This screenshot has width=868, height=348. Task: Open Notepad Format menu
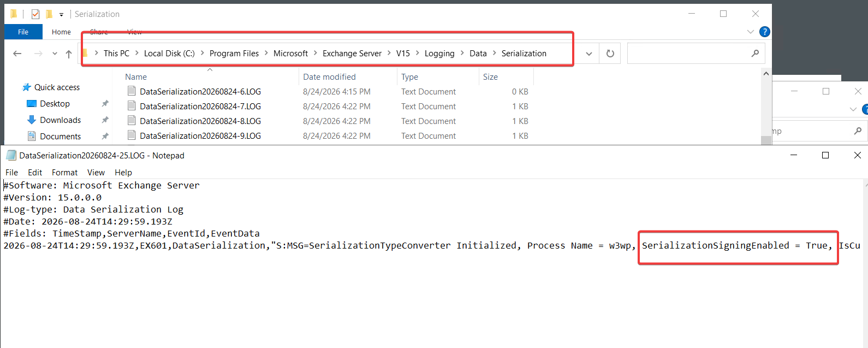coord(64,173)
